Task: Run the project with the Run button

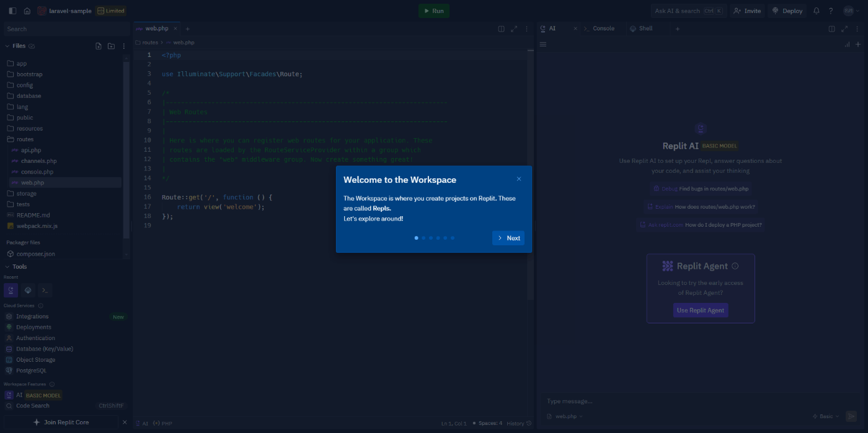Action: 434,11
